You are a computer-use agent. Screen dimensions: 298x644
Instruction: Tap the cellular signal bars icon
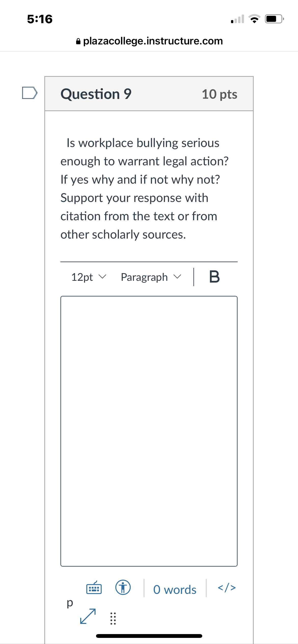237,19
